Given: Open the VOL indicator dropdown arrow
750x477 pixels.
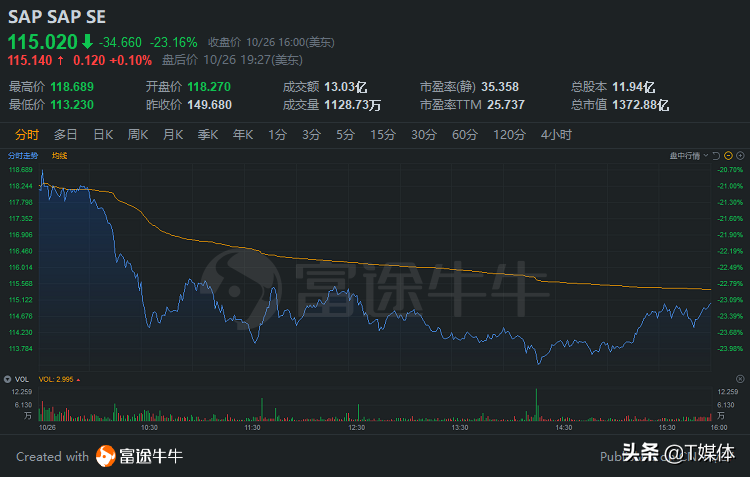Looking at the screenshot, I should tap(7, 379).
